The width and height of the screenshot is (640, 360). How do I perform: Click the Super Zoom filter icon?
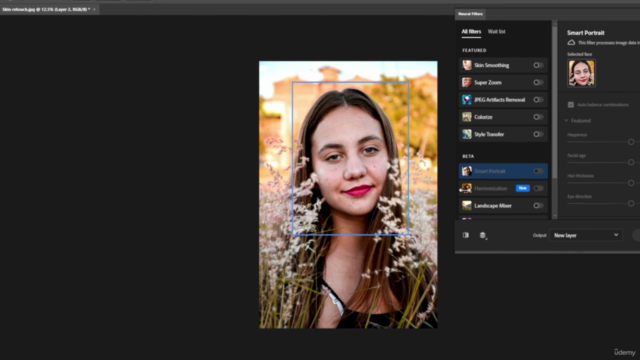click(x=467, y=82)
